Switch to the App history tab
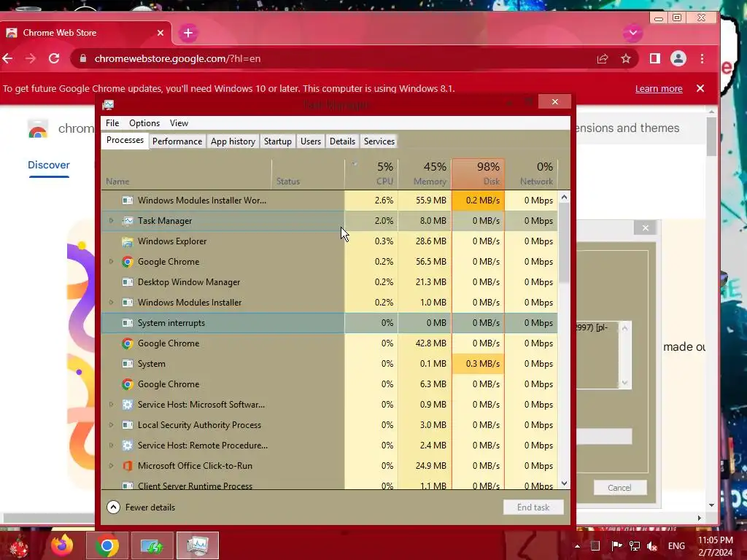 click(233, 141)
